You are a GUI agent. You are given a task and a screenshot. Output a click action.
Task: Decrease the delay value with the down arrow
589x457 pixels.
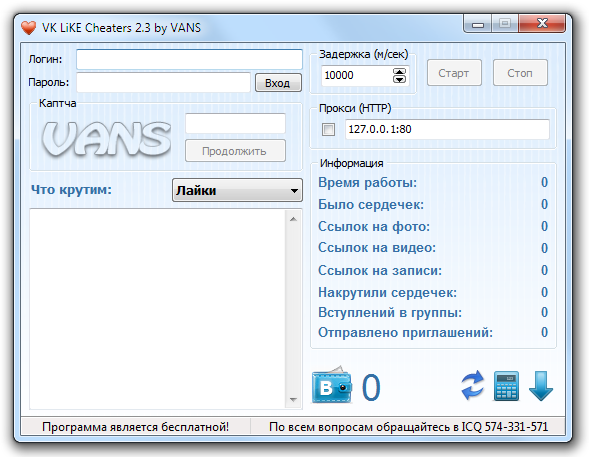point(399,79)
